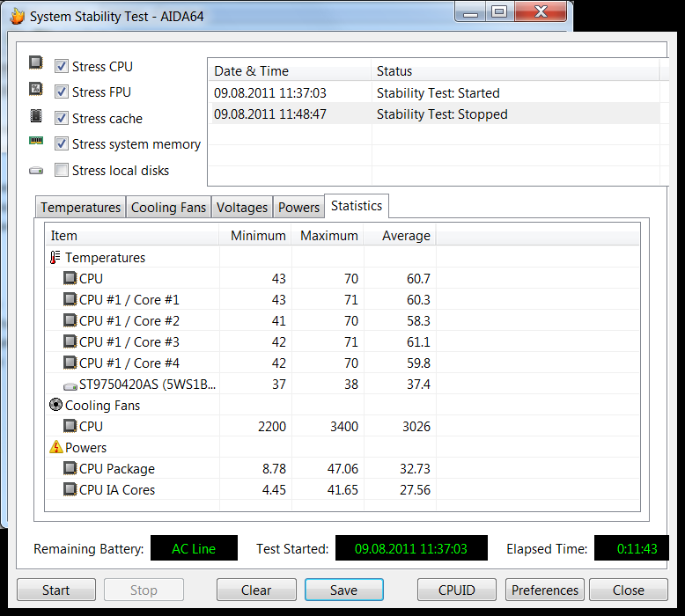Toggle the Stress cache checkbox
The height and width of the screenshot is (616, 685).
62,118
